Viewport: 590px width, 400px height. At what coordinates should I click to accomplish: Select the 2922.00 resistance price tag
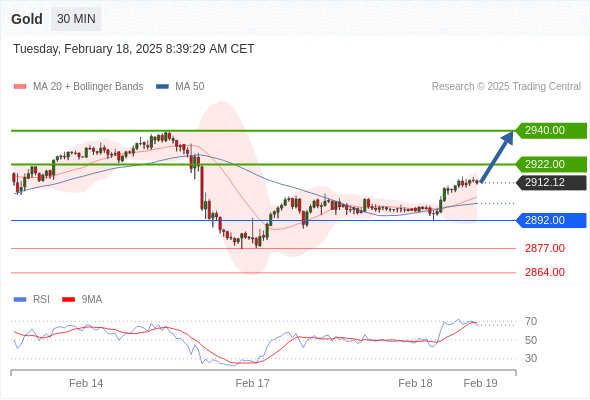(551, 164)
